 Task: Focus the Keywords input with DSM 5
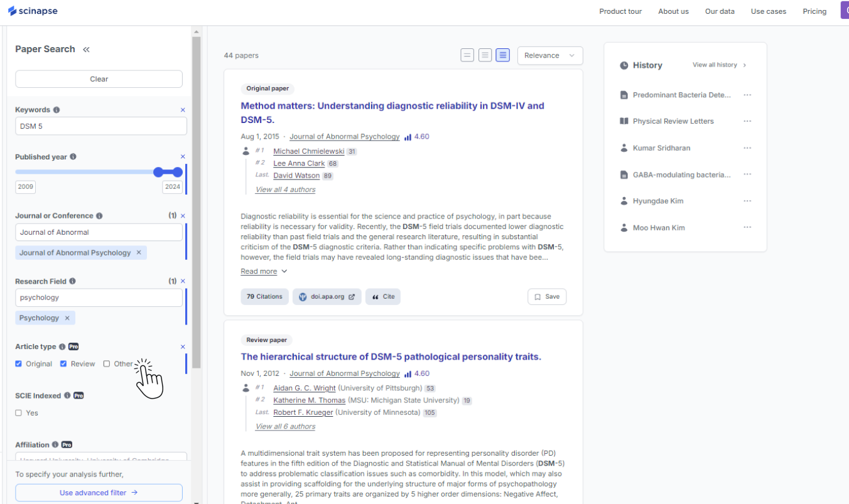click(101, 126)
